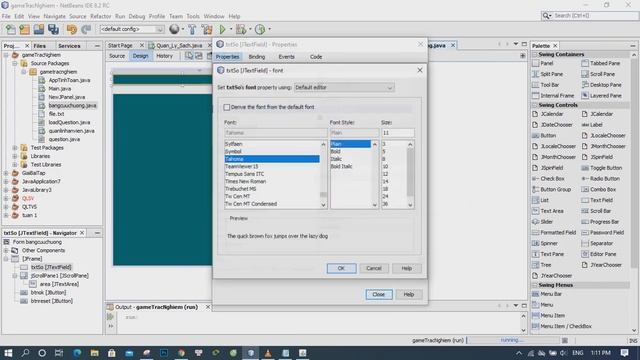Expand the QLSV project node
640x360 pixels.
[6, 198]
